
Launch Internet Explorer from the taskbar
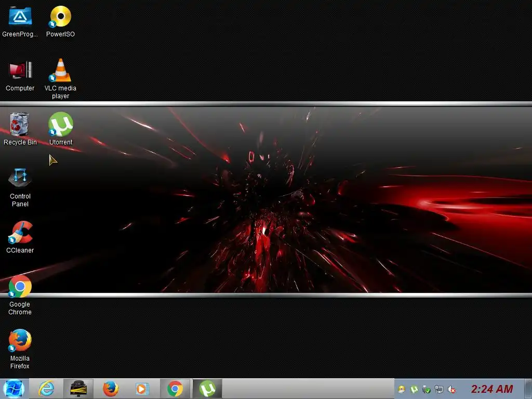click(46, 389)
